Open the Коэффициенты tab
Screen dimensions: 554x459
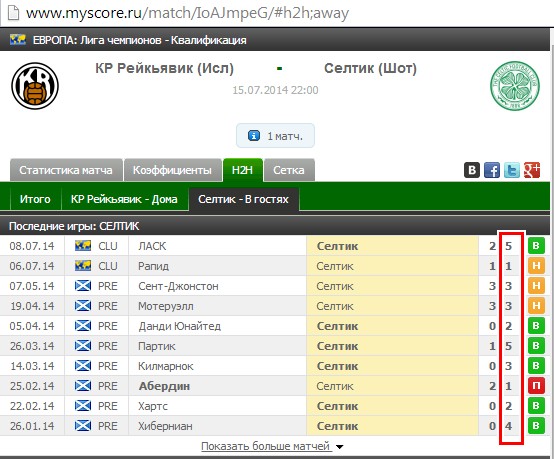[x=172, y=170]
